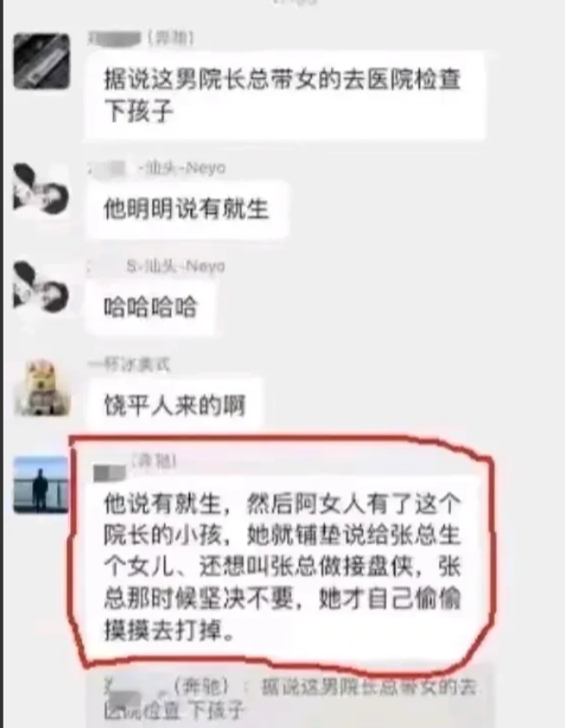Tap the sender name 一杯冰美式
Screen dimensions: 565x728
point(130,365)
